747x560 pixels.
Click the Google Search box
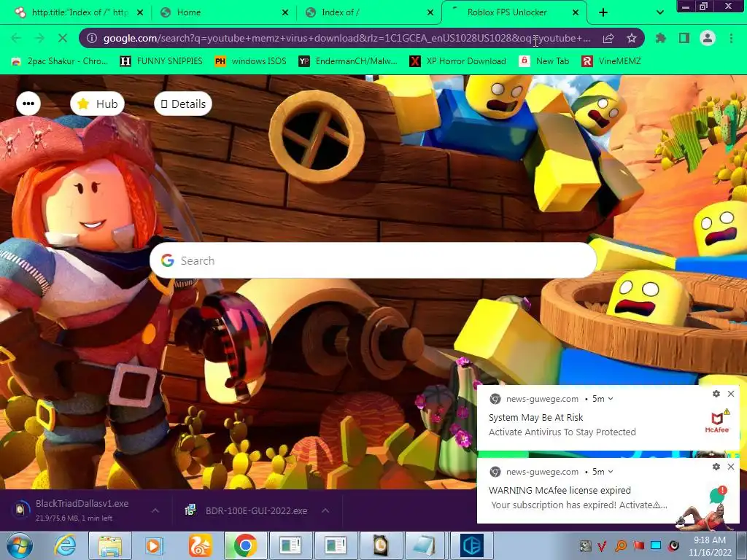tap(373, 260)
